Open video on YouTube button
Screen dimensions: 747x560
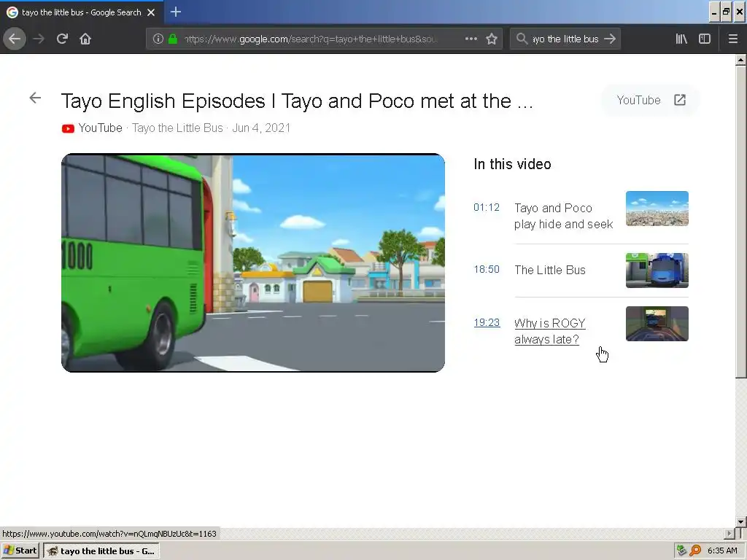click(651, 100)
